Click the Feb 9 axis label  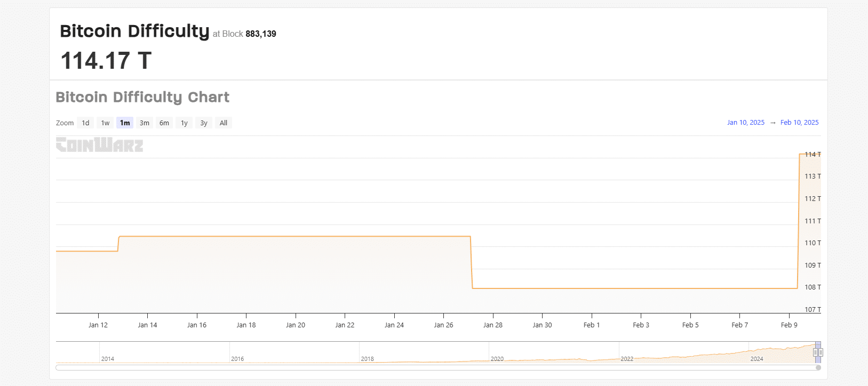[789, 325]
